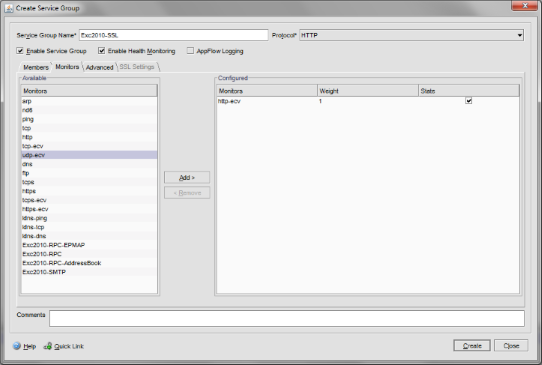Click the Weight value 1 cell
542x365 pixels.
pos(368,101)
